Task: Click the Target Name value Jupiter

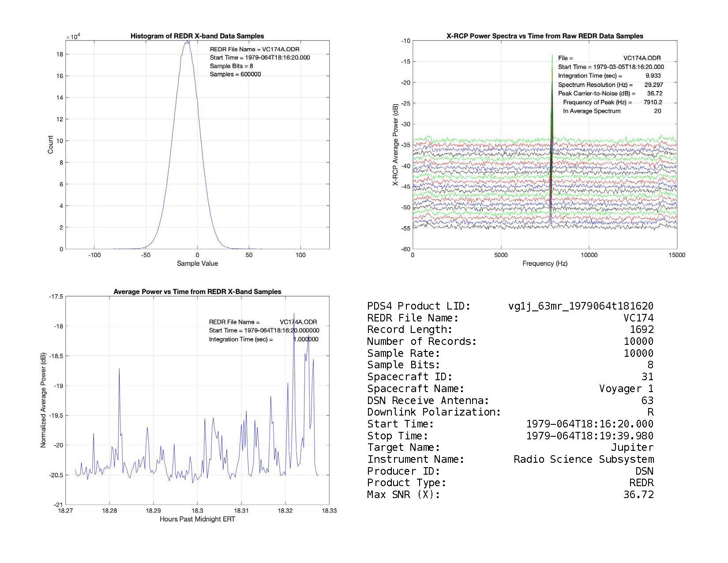Action: pos(626,448)
